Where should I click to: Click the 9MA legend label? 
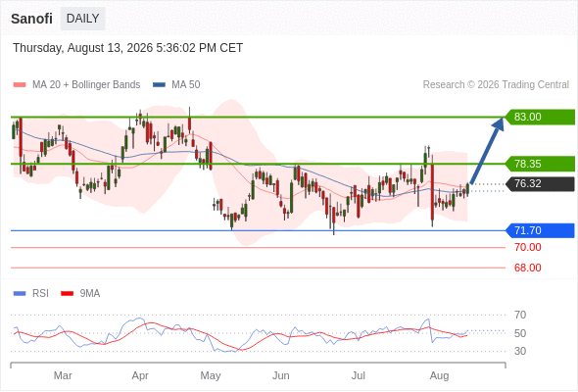(90, 294)
